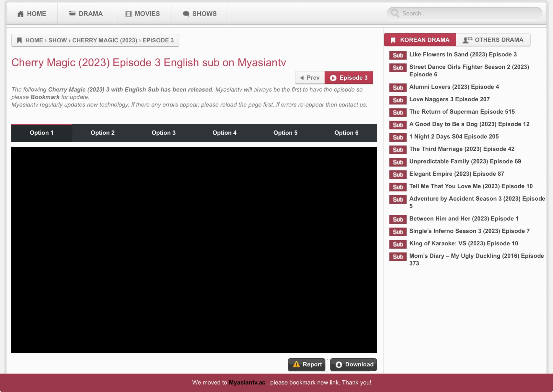Image resolution: width=553 pixels, height=392 pixels.
Task: Click the black video player area
Action: point(194,250)
